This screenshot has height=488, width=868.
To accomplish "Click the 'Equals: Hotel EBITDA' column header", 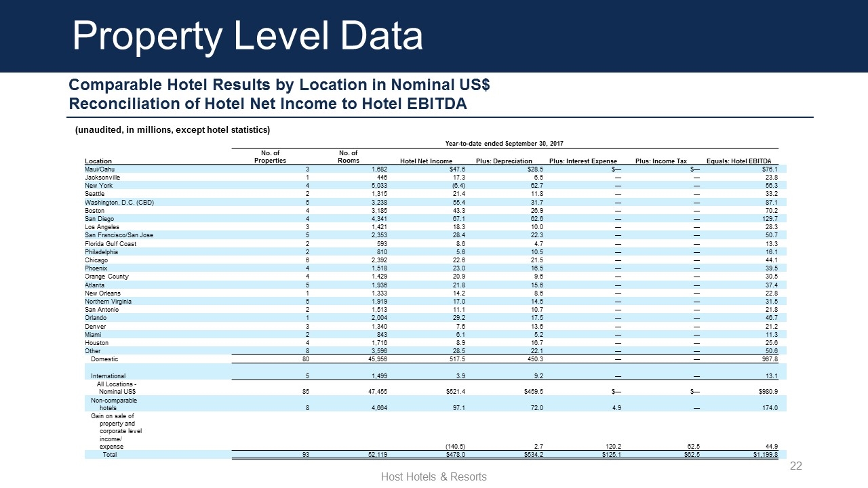I will click(739, 161).
